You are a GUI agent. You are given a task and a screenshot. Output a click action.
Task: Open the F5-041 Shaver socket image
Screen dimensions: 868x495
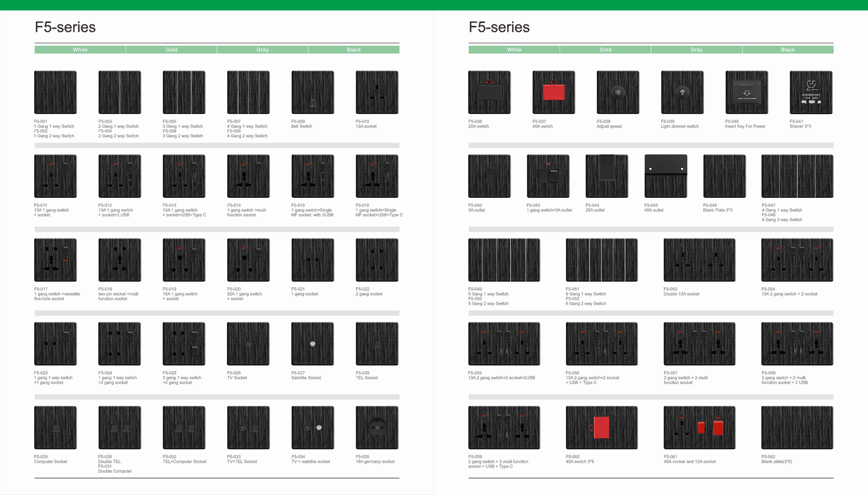(x=811, y=92)
